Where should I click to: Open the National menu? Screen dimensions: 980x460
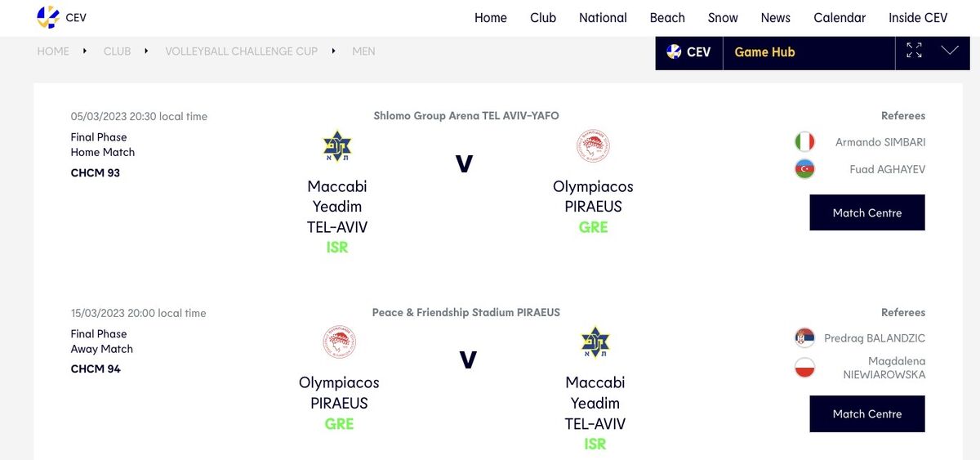[603, 18]
